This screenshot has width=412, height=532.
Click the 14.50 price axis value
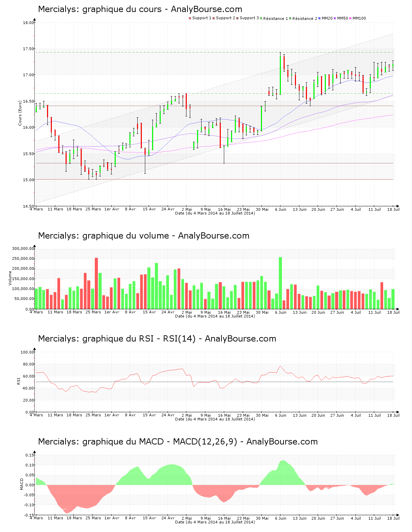(28, 206)
